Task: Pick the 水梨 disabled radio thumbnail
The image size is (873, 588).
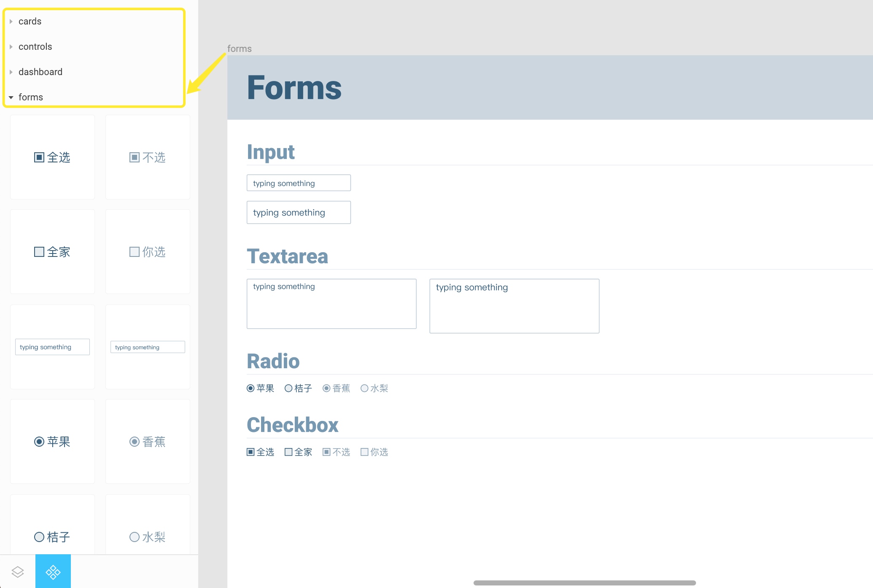Action: pos(148,525)
